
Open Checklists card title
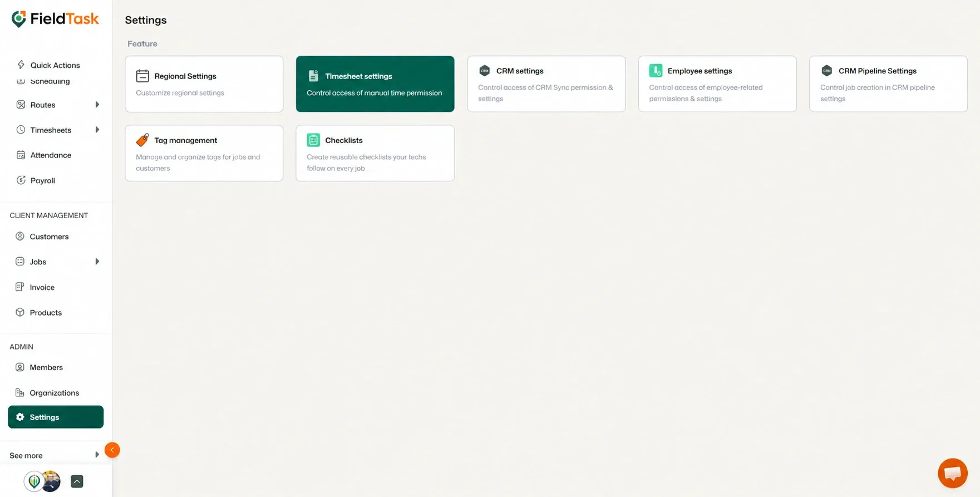[x=343, y=140]
